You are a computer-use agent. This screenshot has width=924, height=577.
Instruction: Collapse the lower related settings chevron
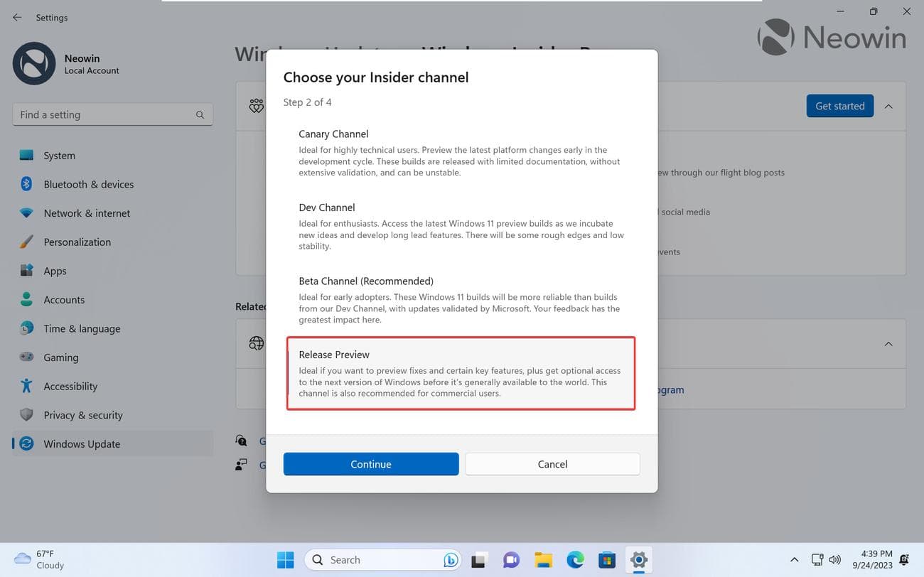[888, 343]
